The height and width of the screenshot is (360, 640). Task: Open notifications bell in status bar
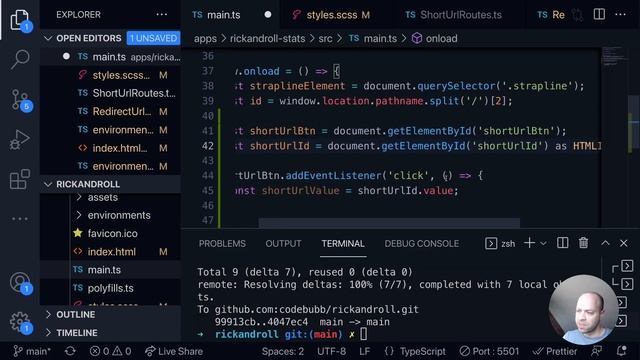pos(622,351)
